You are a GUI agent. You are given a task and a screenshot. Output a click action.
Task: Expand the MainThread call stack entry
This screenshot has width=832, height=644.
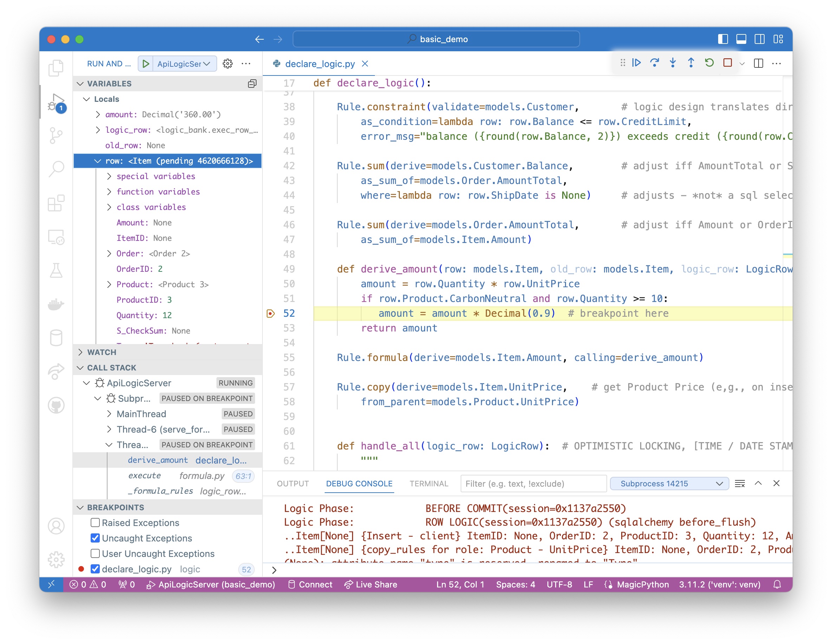point(109,414)
